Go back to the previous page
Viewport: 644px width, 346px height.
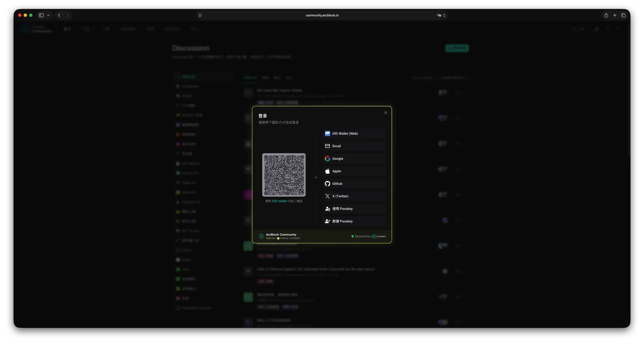[x=59, y=15]
